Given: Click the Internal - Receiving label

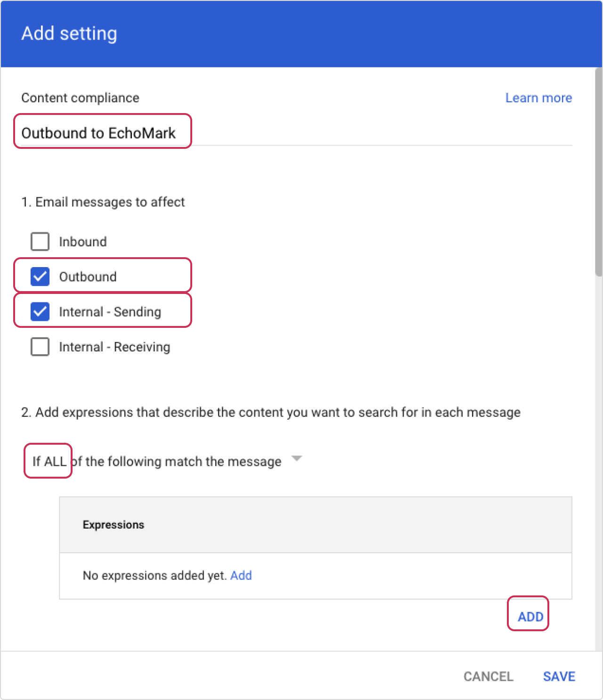Looking at the screenshot, I should click(114, 347).
